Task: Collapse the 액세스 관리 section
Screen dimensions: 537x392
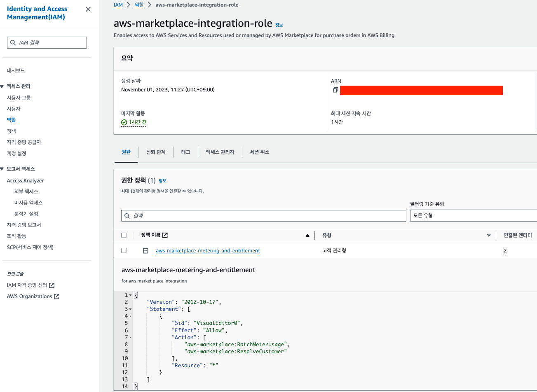Action: (2, 86)
